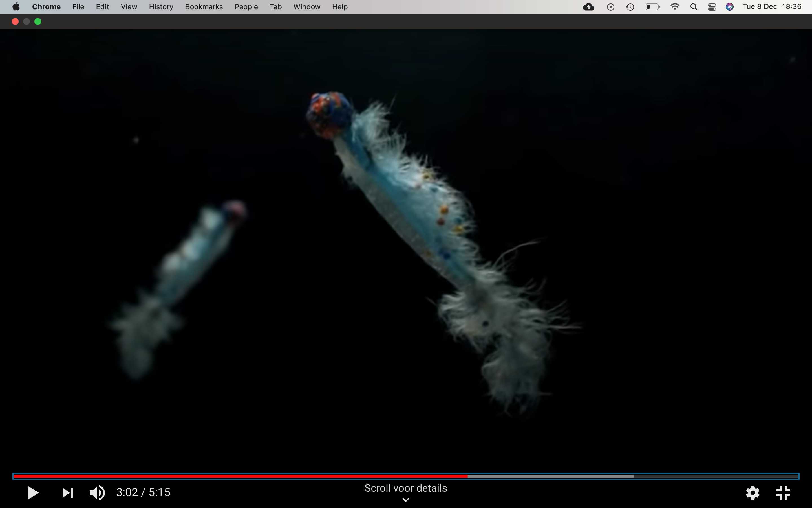Image resolution: width=812 pixels, height=508 pixels.
Task: Open the History menu
Action: click(x=161, y=7)
